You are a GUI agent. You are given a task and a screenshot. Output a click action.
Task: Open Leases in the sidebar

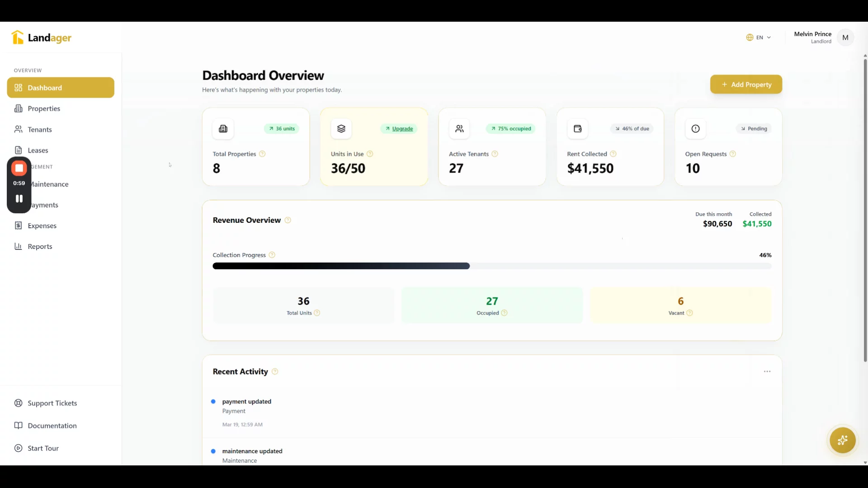click(61, 150)
